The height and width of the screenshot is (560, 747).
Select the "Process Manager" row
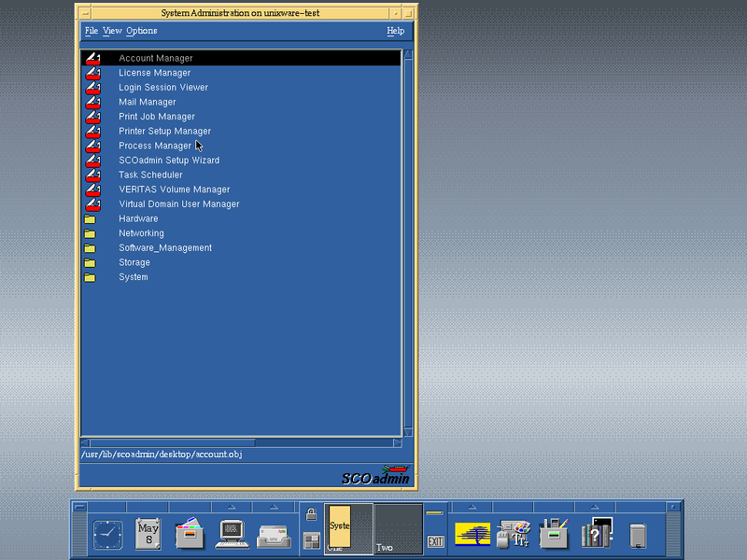tap(241, 146)
